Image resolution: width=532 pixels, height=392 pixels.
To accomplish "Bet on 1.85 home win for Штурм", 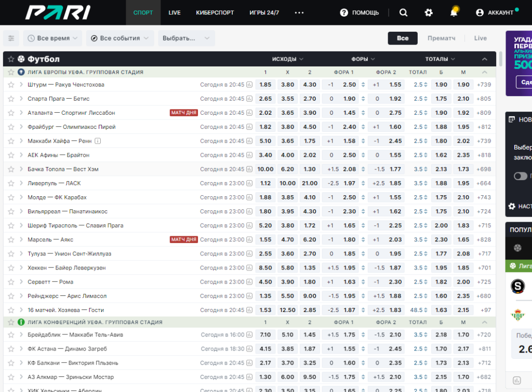I will point(265,85).
